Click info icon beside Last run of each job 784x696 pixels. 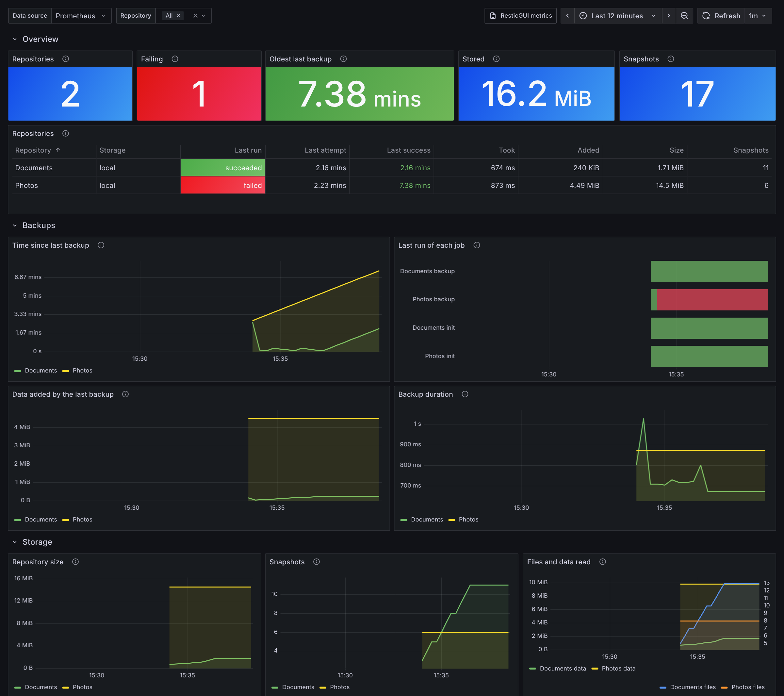coord(476,245)
